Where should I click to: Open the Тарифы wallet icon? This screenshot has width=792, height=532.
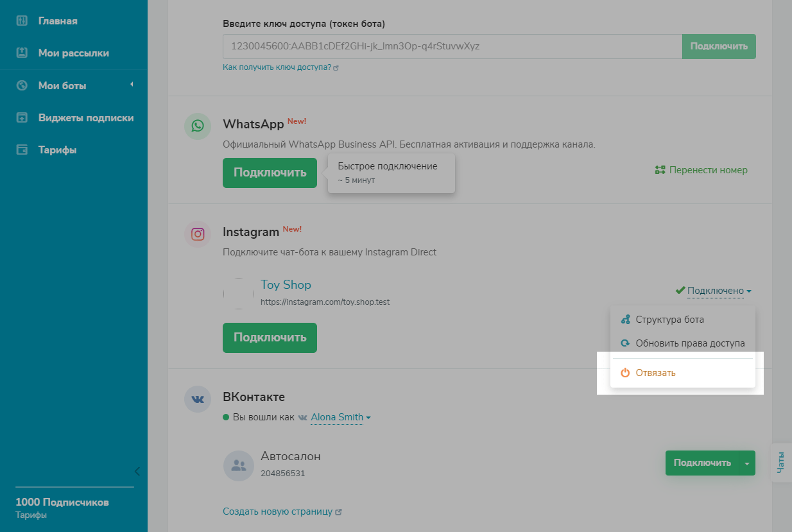point(22,150)
